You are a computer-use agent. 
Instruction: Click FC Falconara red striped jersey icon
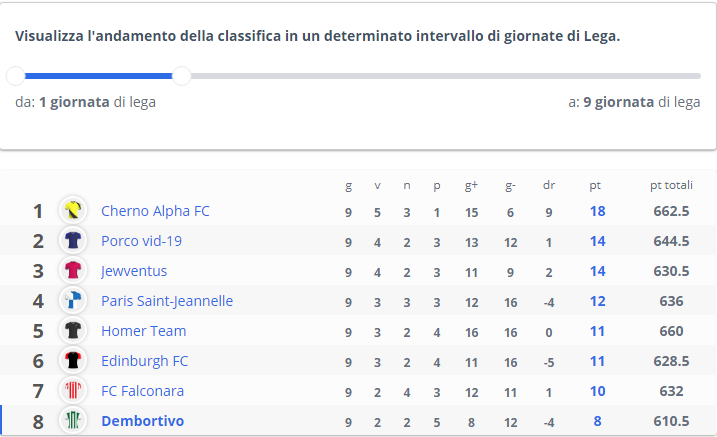tap(73, 391)
